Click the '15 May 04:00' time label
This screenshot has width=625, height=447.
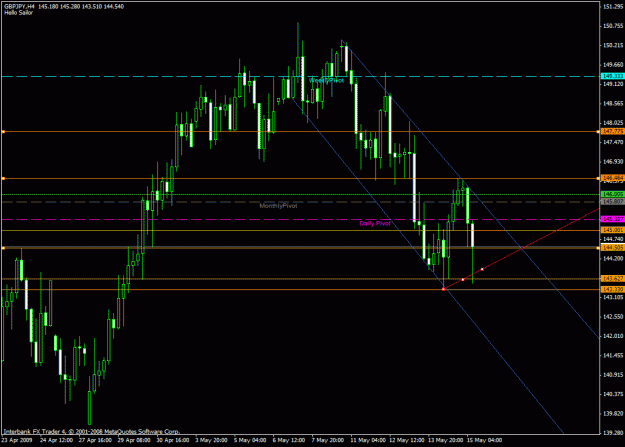[x=484, y=441]
